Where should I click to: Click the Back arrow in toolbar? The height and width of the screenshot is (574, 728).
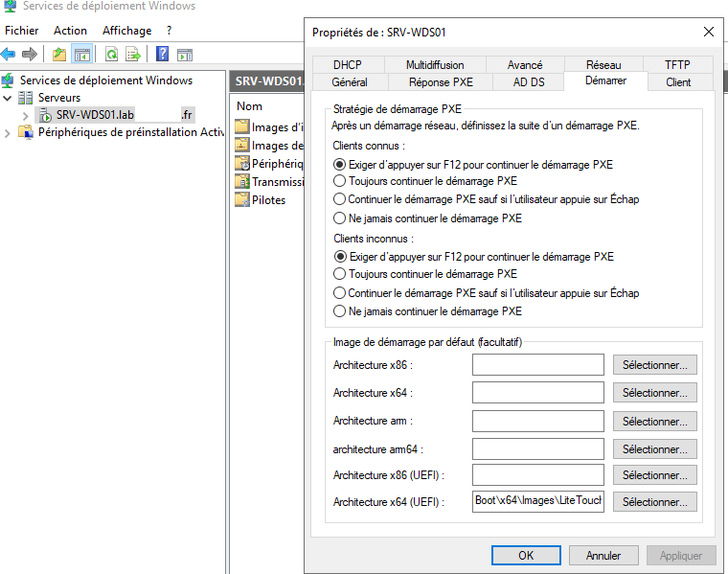click(x=9, y=55)
